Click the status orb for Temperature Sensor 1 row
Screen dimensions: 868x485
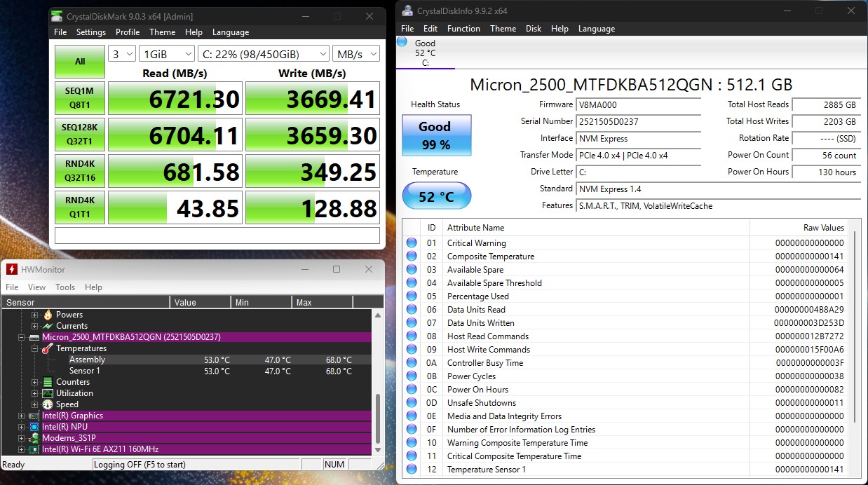click(412, 470)
